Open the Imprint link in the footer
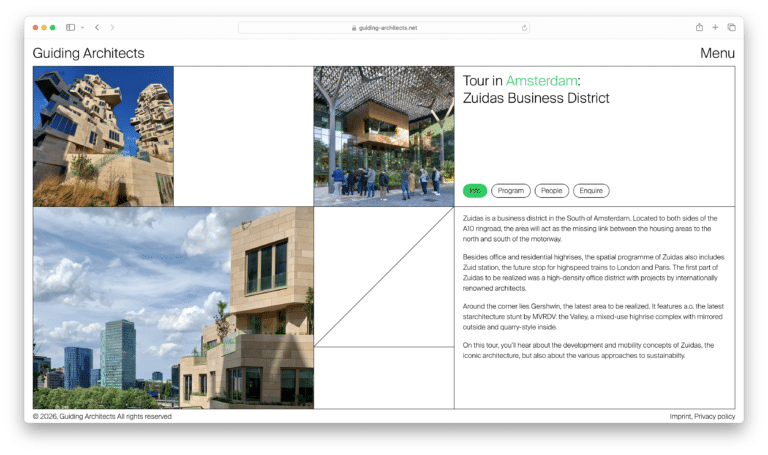The image size is (768, 455). coord(680,416)
